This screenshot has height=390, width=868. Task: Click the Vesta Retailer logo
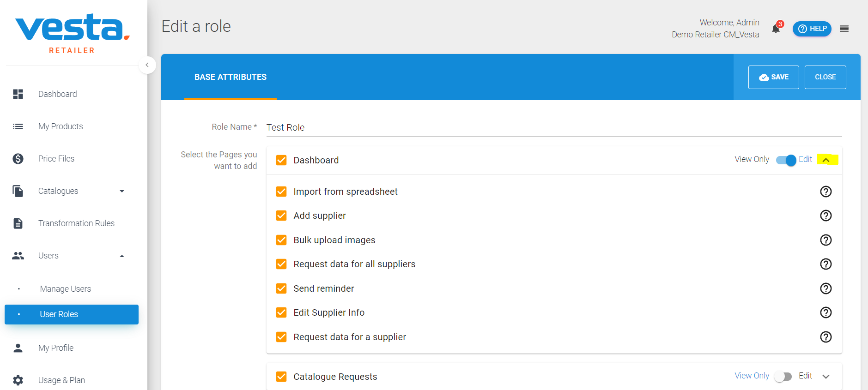pyautogui.click(x=72, y=33)
